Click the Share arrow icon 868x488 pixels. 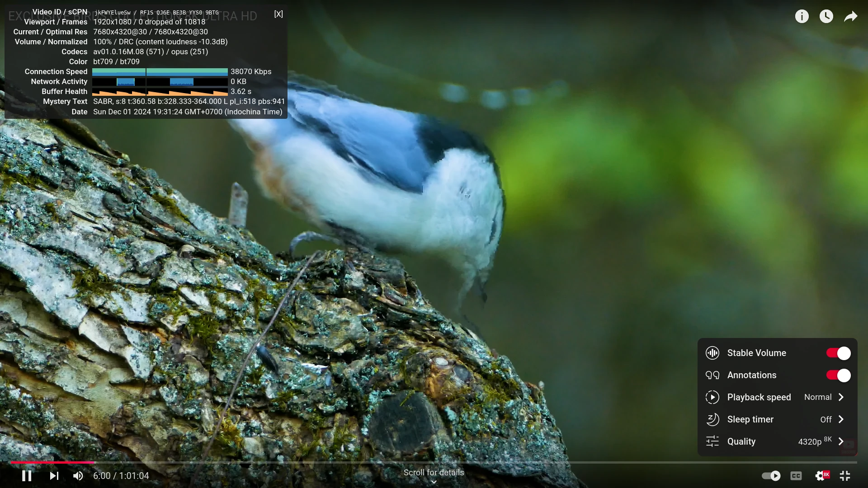point(850,17)
